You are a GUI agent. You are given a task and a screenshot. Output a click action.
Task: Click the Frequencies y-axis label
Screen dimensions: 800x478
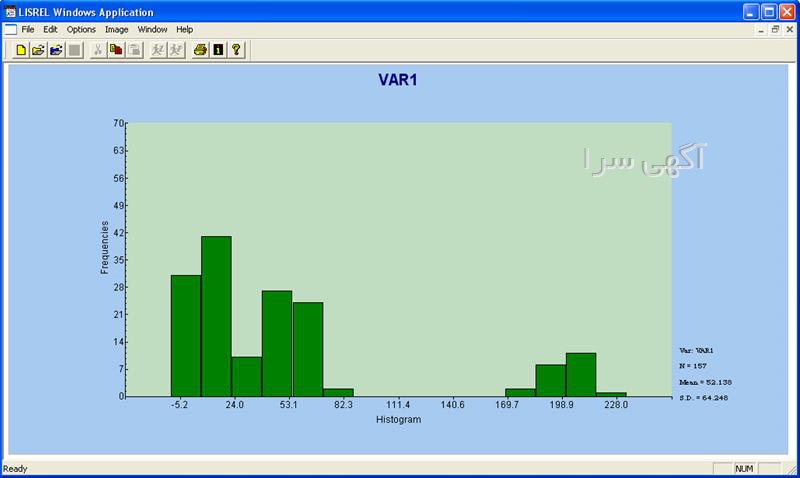pos(105,247)
